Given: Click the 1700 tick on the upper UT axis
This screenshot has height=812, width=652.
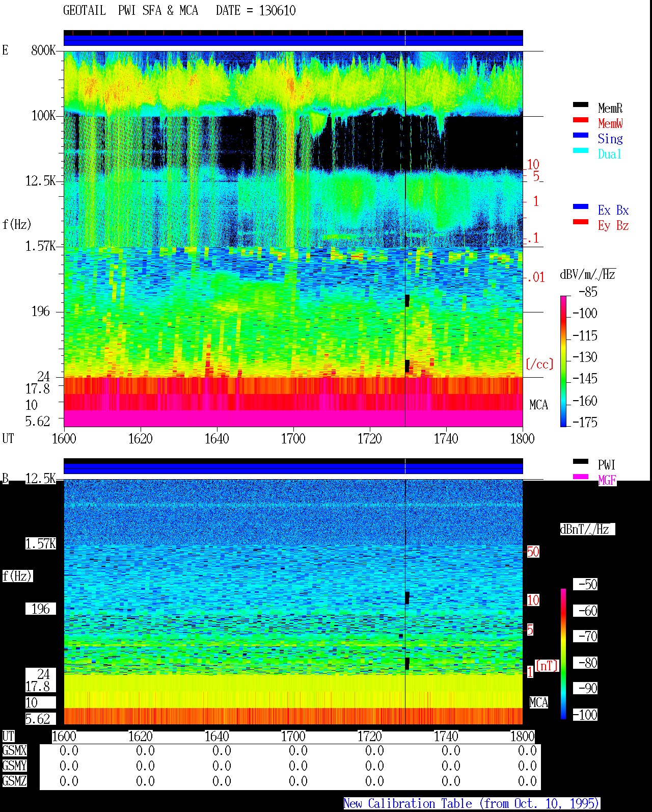Looking at the screenshot, I should click(293, 439).
